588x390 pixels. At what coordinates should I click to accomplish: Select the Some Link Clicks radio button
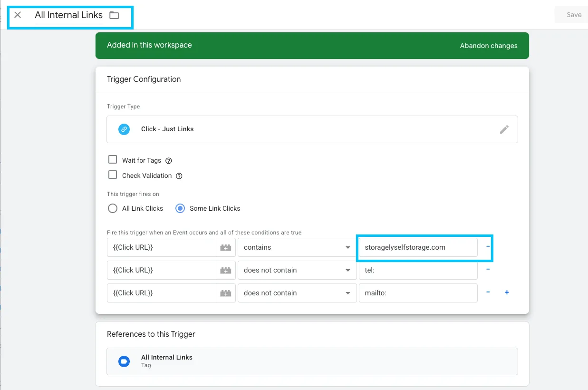pyautogui.click(x=180, y=208)
